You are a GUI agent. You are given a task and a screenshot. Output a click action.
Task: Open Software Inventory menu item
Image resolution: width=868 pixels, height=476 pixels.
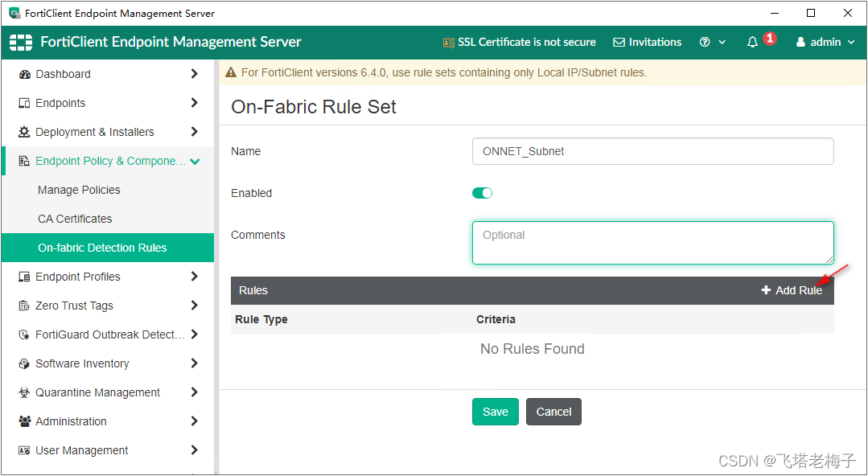[x=108, y=363]
